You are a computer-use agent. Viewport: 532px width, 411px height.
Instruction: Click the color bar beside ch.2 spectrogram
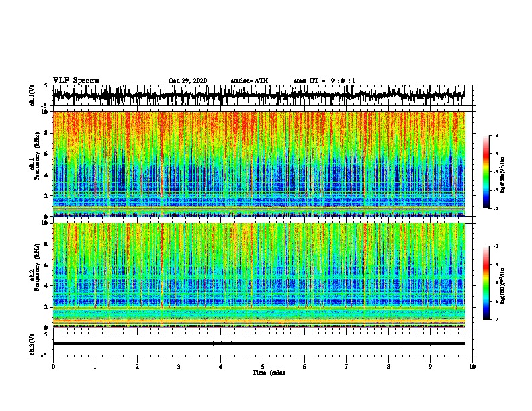click(x=486, y=283)
